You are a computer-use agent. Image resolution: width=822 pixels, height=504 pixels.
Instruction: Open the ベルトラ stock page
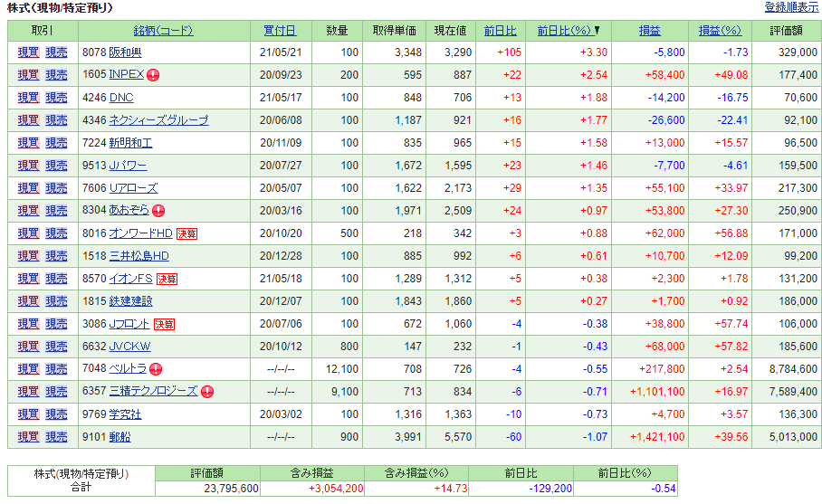pyautogui.click(x=128, y=369)
